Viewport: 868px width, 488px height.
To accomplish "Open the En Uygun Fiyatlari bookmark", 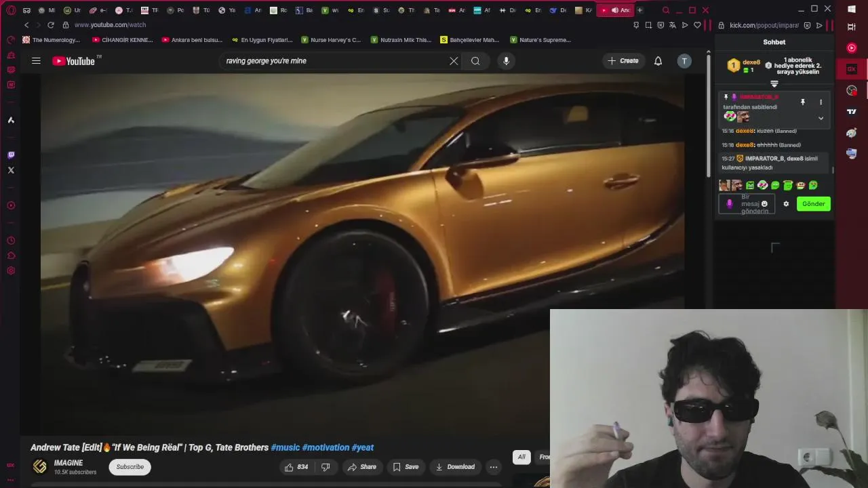I will pyautogui.click(x=262, y=40).
